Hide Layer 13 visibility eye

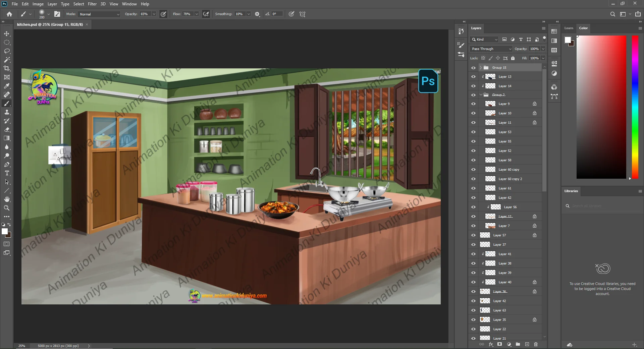473,77
